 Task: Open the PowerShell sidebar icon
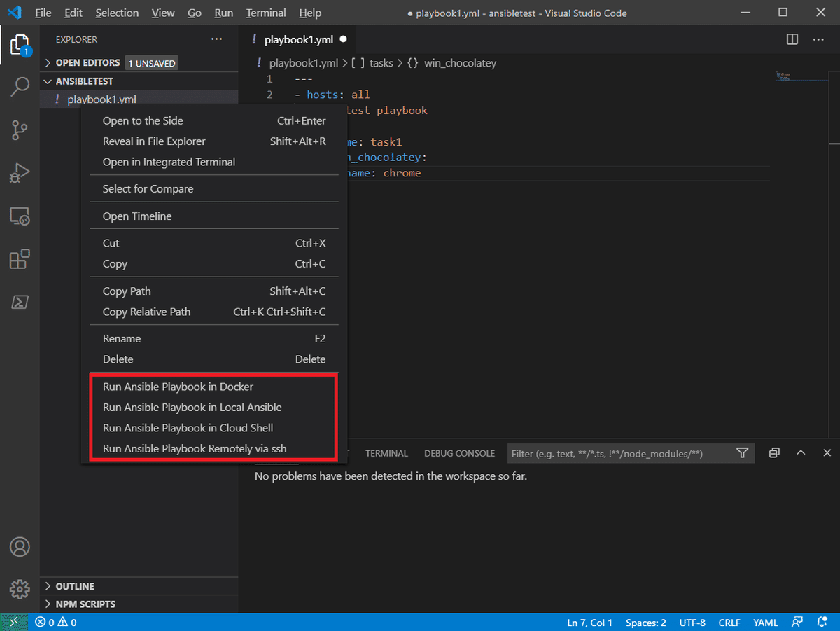click(20, 302)
